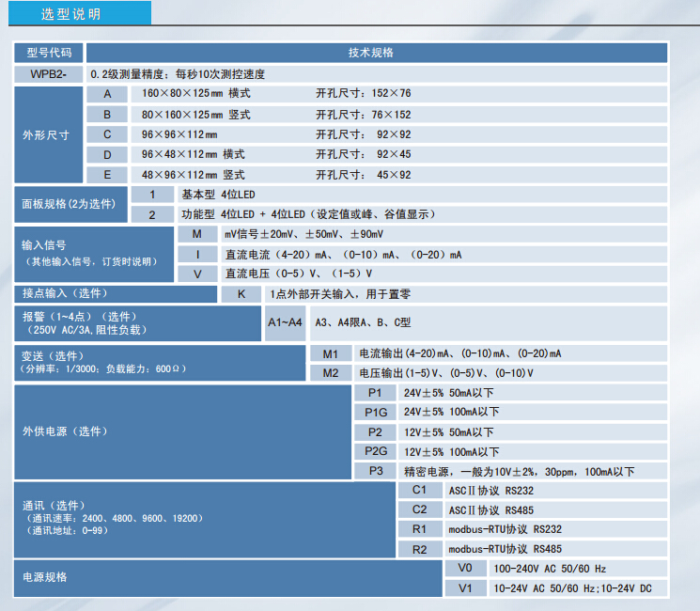This screenshot has width=700, height=611.
Task: Click the 外形尺寸 category cell
Action: coord(47,134)
